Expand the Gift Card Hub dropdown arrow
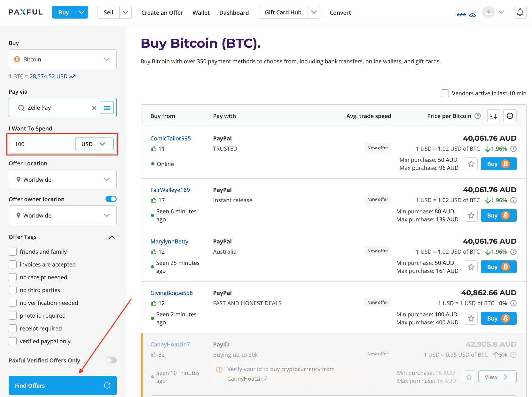The width and height of the screenshot is (532, 397). [314, 12]
